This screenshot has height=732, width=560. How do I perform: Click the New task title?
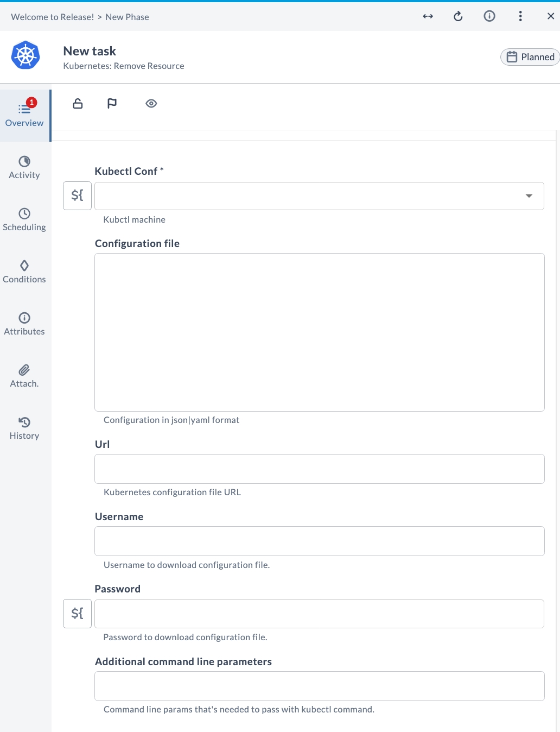(x=90, y=51)
